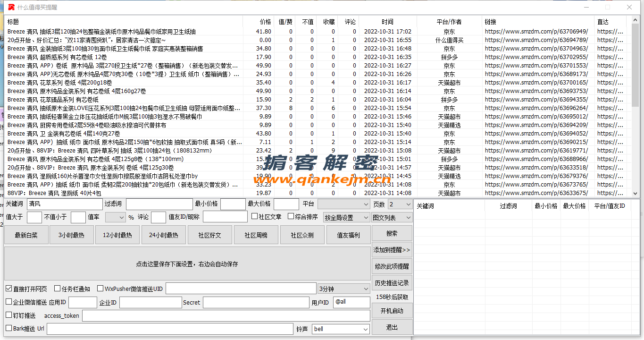The width and height of the screenshot is (644, 340).
Task: Sort by the 价格 column header
Action: click(259, 22)
